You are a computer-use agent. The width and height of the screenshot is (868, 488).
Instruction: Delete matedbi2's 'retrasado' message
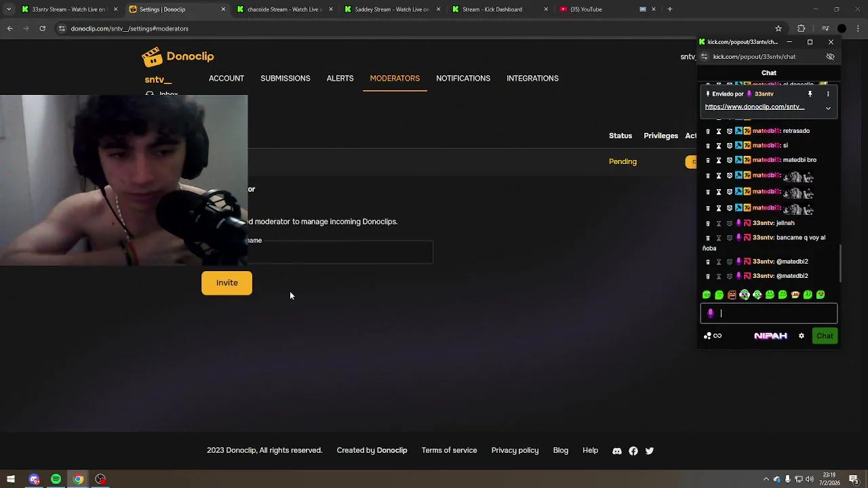click(708, 131)
